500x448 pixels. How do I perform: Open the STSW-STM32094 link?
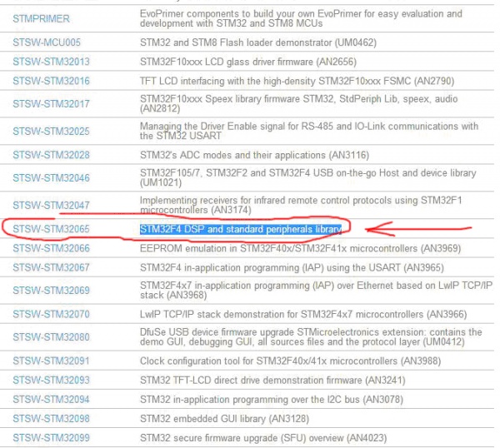coord(51,399)
